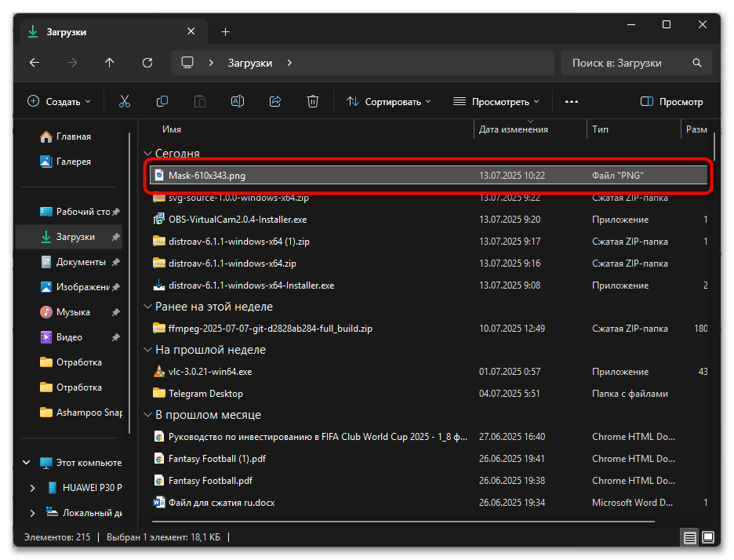Image resolution: width=734 pixels, height=560 pixels.
Task: Switch to details list view icon
Action: (x=689, y=537)
